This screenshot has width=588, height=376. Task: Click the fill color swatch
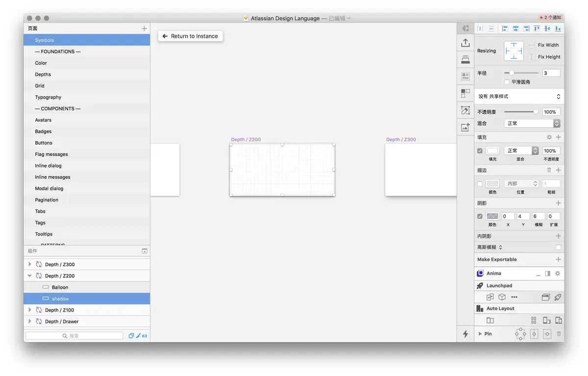click(x=492, y=151)
